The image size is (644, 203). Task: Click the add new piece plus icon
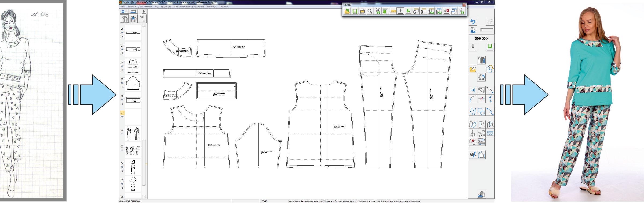coord(123,11)
